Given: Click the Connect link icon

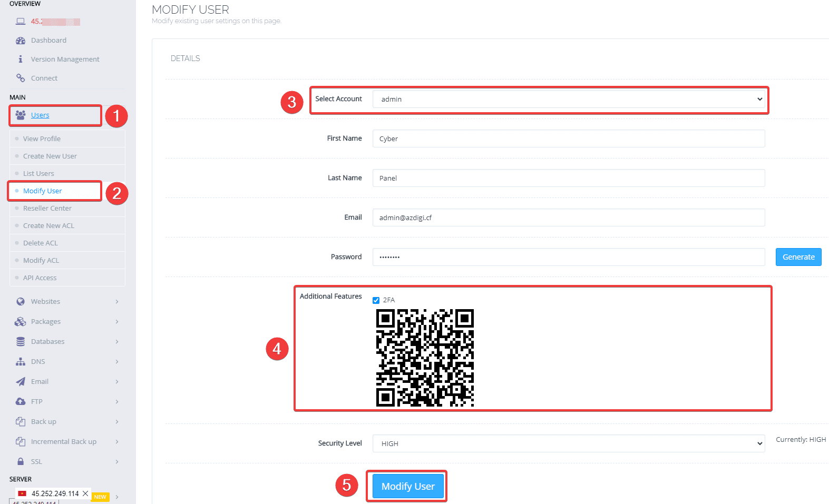Looking at the screenshot, I should (x=21, y=78).
